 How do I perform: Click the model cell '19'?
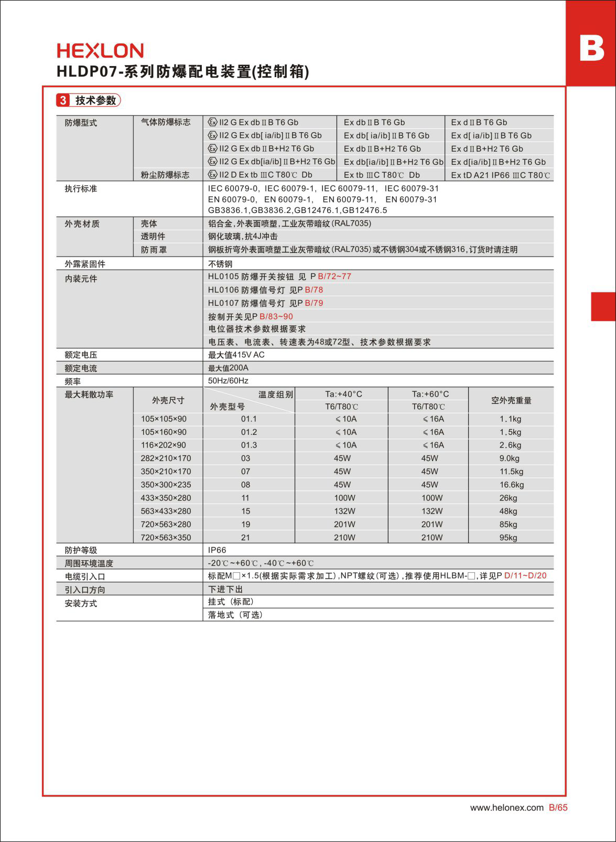(245, 525)
